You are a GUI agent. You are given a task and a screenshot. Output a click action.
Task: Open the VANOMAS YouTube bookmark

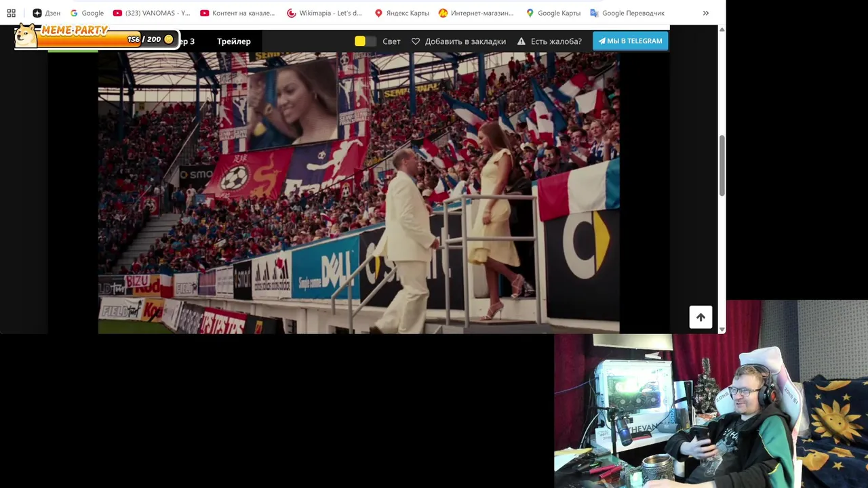click(151, 13)
